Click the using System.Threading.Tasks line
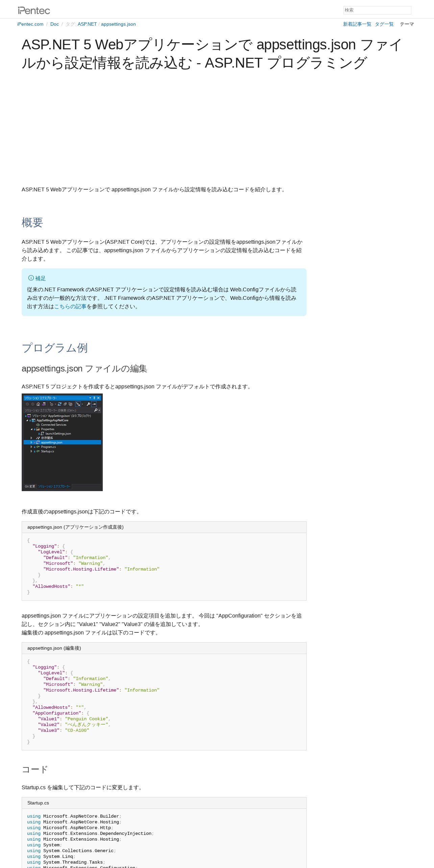This screenshot has height=868, width=434. pos(66,862)
